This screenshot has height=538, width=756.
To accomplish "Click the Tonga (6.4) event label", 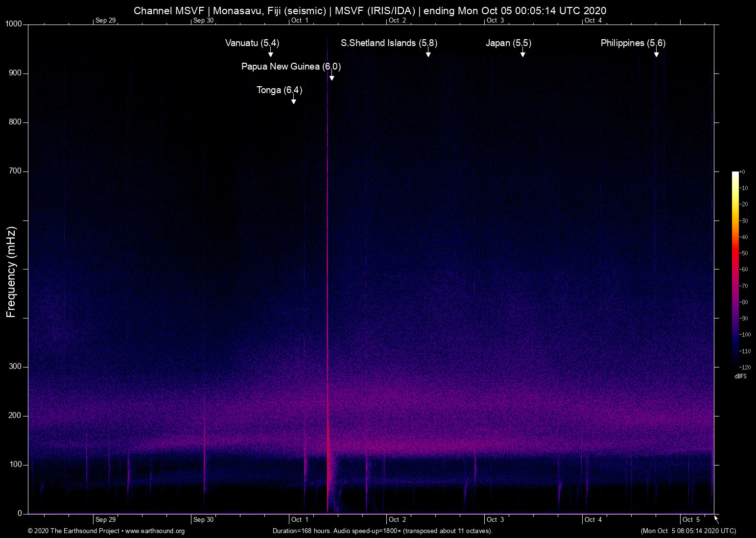I will 279,90.
